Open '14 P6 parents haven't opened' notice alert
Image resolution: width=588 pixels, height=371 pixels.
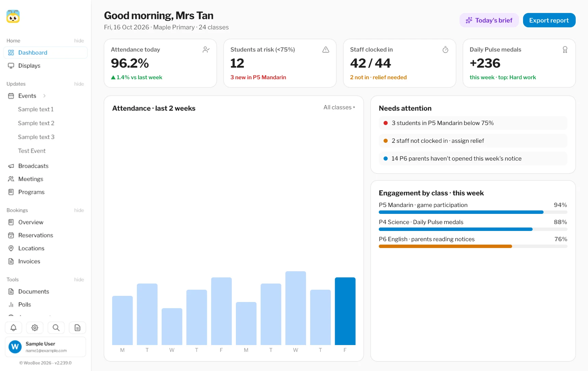473,159
